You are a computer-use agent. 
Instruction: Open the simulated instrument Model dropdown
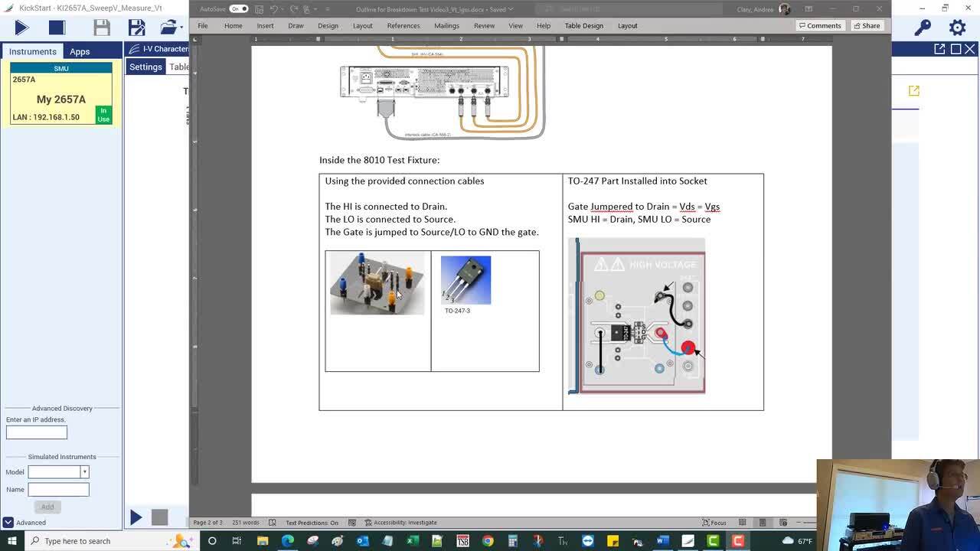pos(84,472)
